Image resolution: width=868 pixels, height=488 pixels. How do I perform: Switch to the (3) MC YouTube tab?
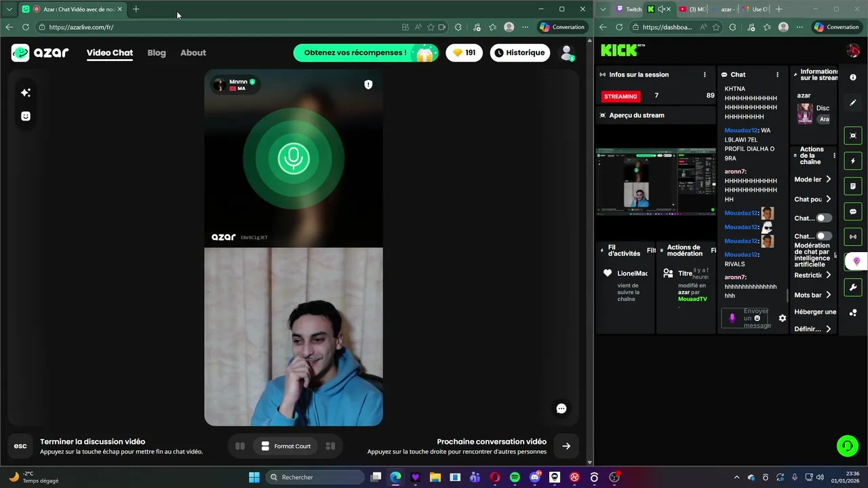(x=692, y=9)
